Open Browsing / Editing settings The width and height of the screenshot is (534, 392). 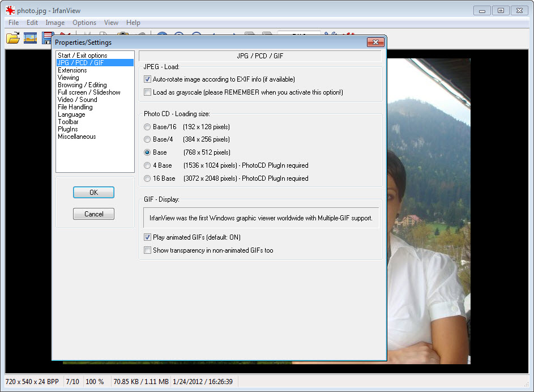pyautogui.click(x=95, y=85)
